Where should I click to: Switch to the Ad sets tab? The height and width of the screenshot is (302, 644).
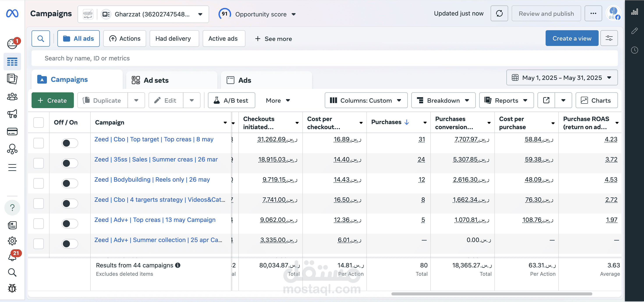point(172,80)
